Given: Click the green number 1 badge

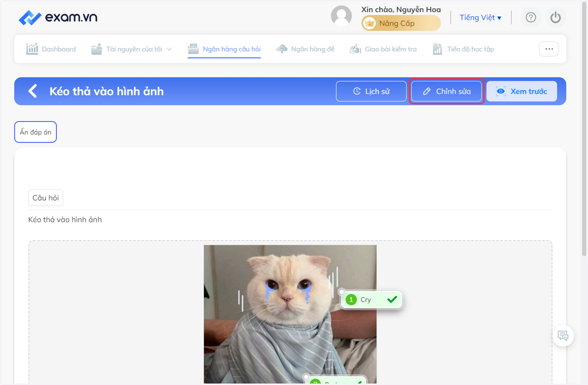Looking at the screenshot, I should (351, 300).
